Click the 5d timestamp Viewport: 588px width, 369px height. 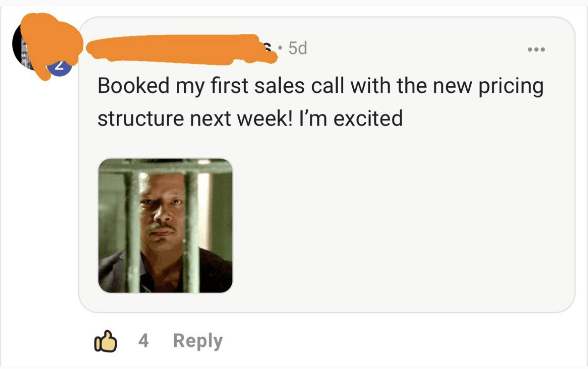pyautogui.click(x=298, y=48)
